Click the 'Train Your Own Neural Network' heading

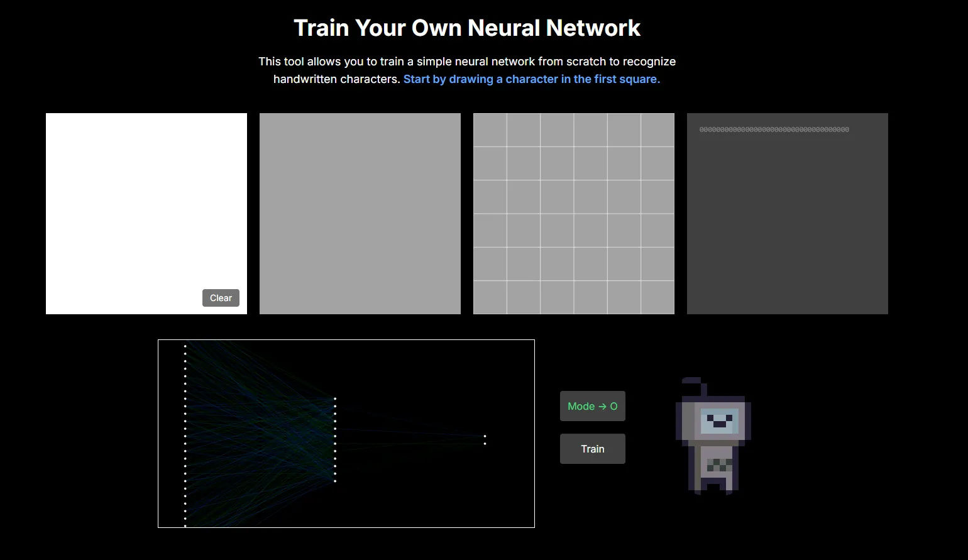(x=466, y=28)
